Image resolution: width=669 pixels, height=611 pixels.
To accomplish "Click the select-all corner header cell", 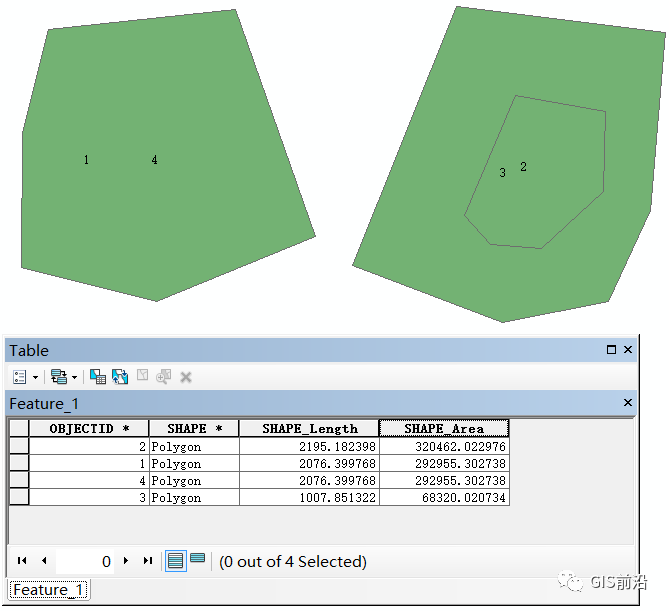I will (x=19, y=428).
